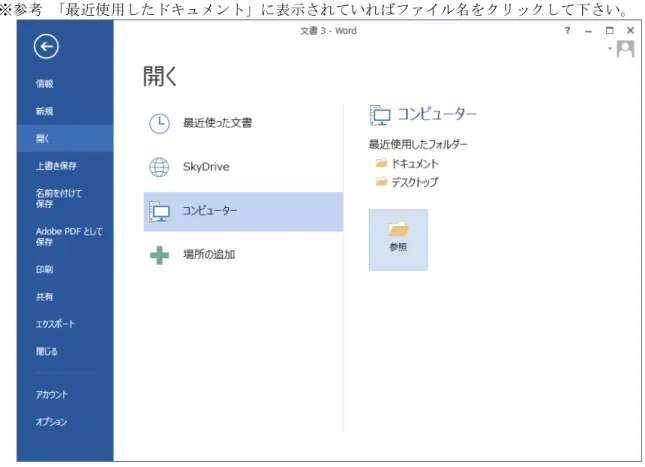Image resolution: width=645 pixels, height=467 pixels.
Task: Click the computer icon in locations list
Action: coord(159,211)
